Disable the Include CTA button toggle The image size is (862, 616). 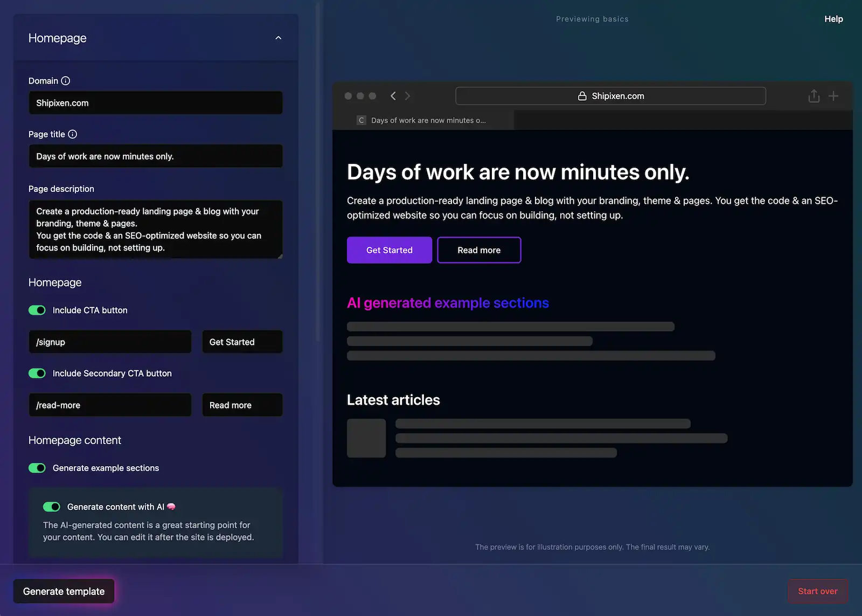point(37,310)
